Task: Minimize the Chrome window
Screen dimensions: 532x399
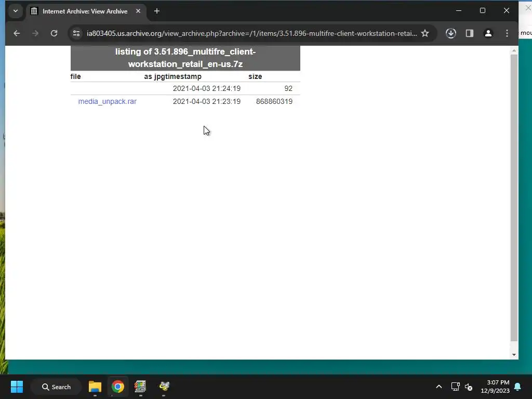Action: (459, 11)
